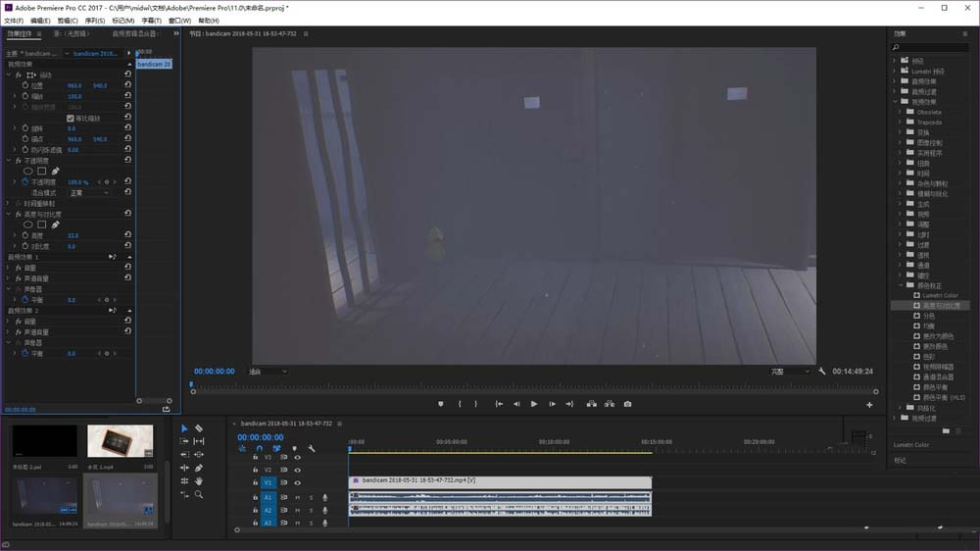Open the 混合模式 dropdown
The height and width of the screenshot is (551, 980).
click(x=88, y=193)
